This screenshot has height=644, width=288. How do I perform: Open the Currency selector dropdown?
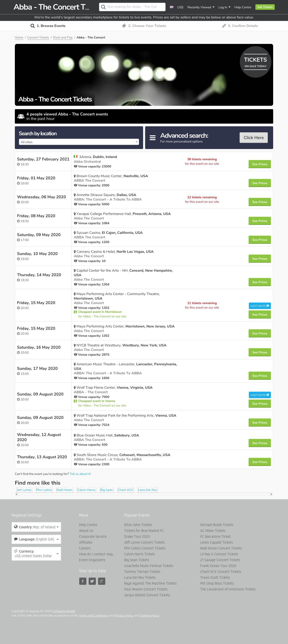(36, 554)
